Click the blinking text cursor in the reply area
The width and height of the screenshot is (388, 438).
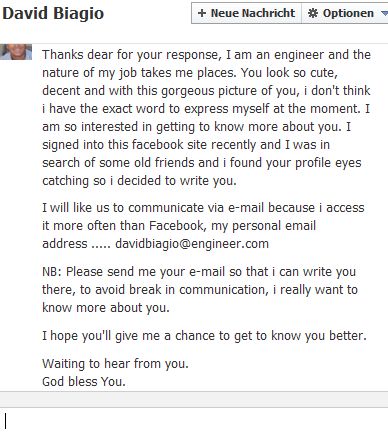5,421
